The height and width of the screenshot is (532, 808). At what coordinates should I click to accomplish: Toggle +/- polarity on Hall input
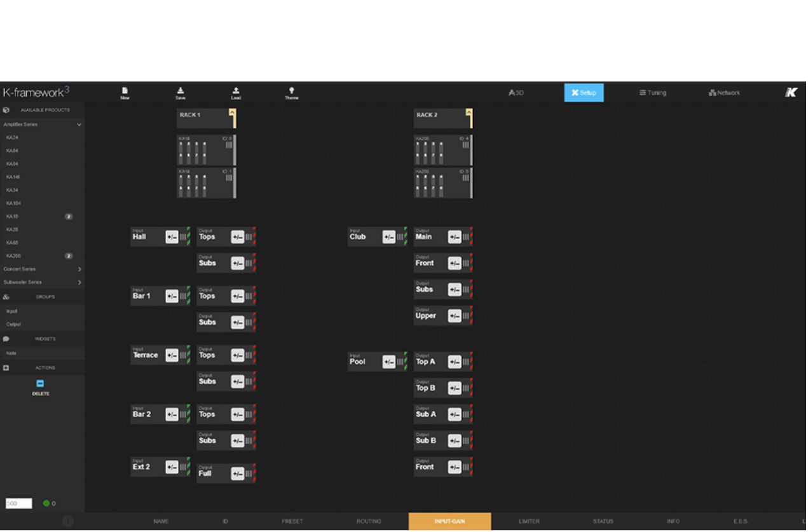(172, 237)
